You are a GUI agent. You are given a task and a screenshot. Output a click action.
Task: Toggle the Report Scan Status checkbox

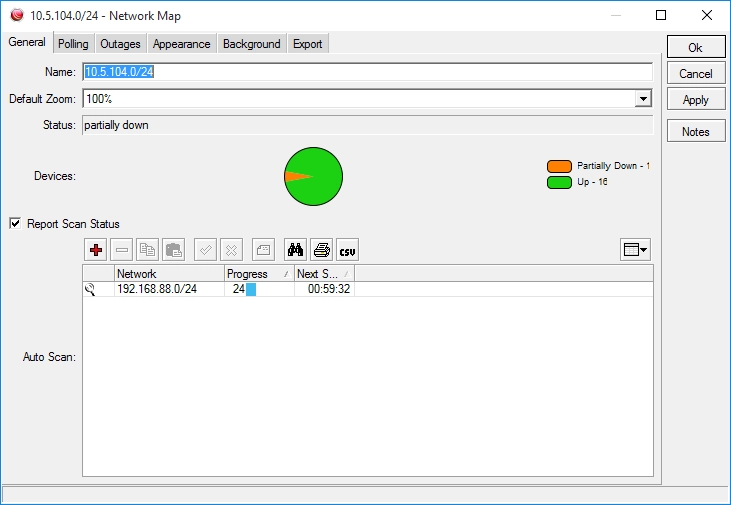coord(15,223)
